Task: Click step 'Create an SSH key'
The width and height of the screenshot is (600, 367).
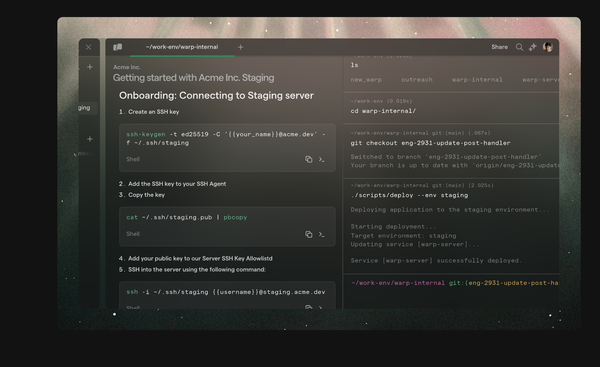Action: [x=153, y=112]
